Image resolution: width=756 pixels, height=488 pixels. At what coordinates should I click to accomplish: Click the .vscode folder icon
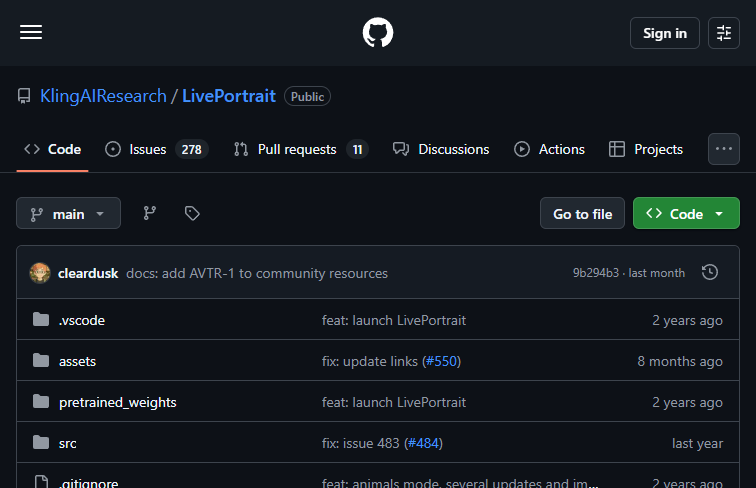(x=41, y=319)
